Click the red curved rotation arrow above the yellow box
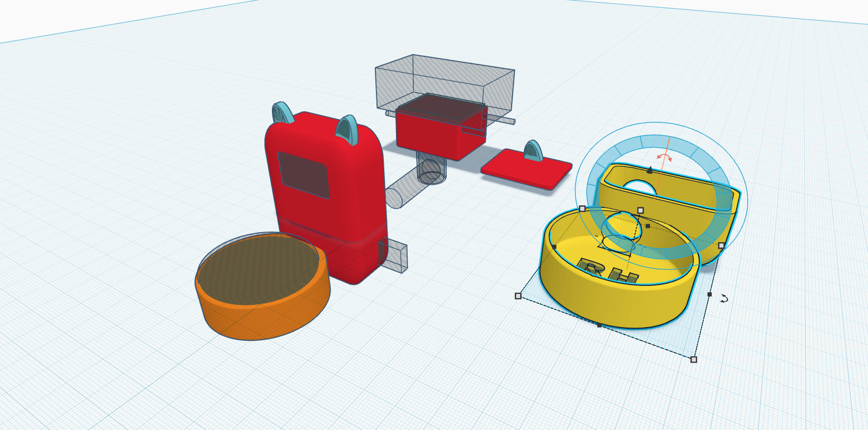The image size is (868, 430). (664, 157)
